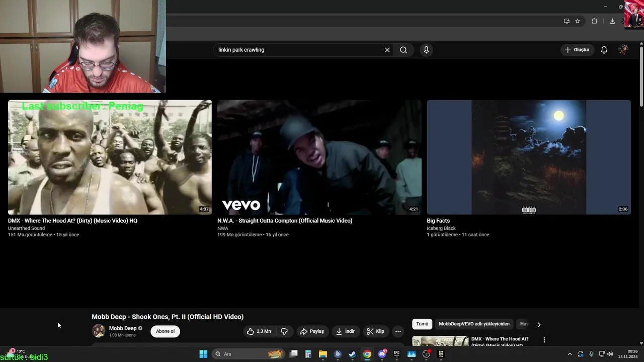The width and height of the screenshot is (644, 362).
Task: Open options menu for DMX sidebar video
Action: point(544,340)
